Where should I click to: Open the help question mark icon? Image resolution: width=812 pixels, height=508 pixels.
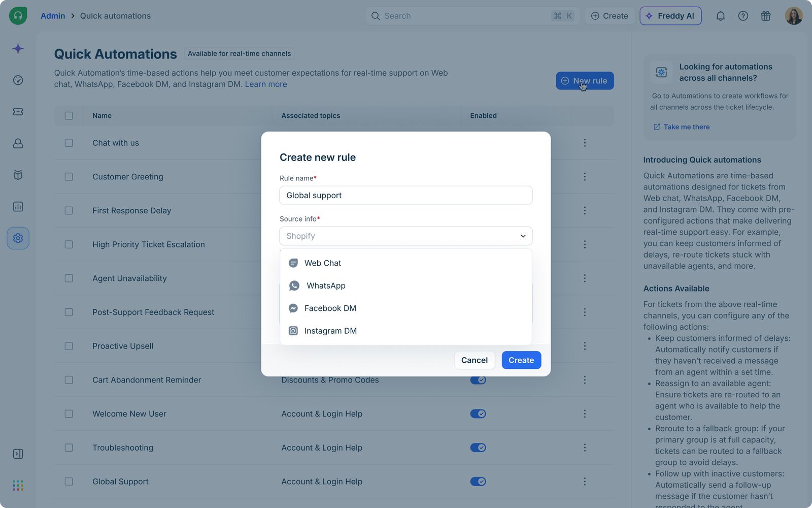[743, 16]
